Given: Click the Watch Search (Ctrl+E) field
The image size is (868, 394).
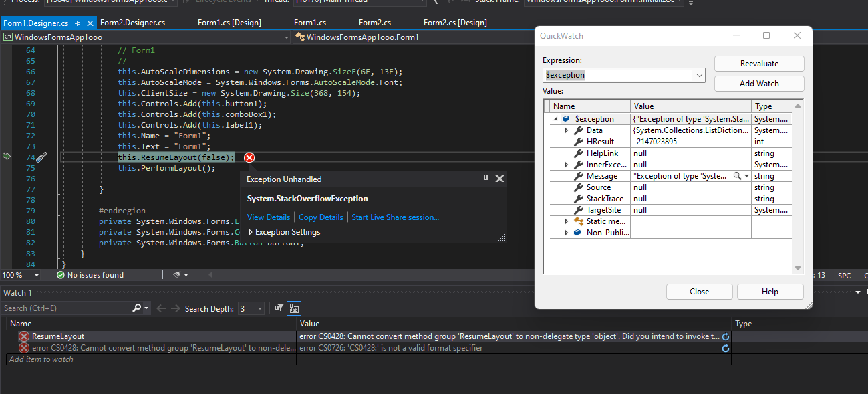Looking at the screenshot, I should pyautogui.click(x=66, y=308).
